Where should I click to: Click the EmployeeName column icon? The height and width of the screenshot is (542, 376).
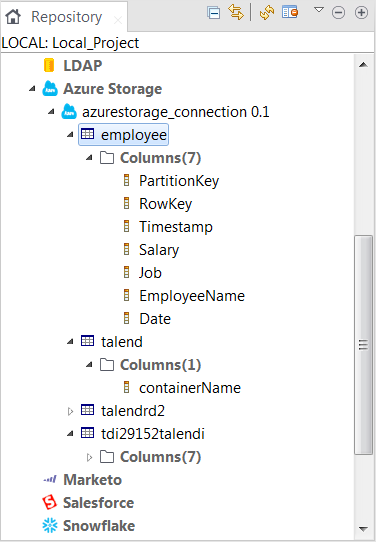126,295
